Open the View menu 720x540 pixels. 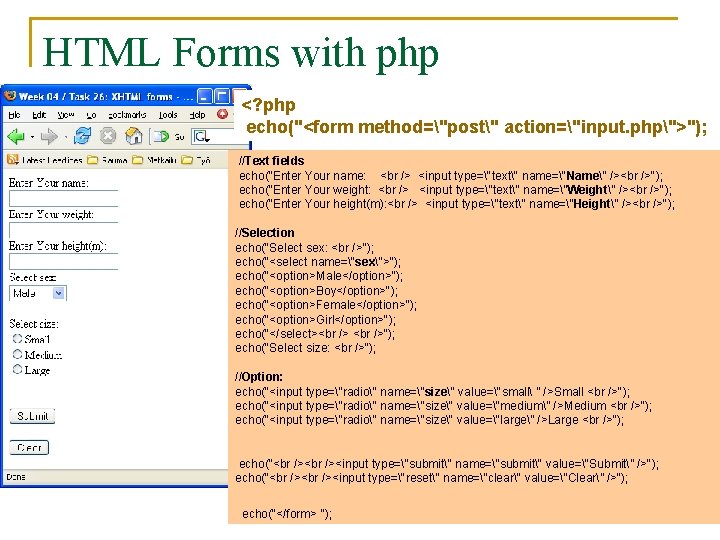[x=66, y=115]
